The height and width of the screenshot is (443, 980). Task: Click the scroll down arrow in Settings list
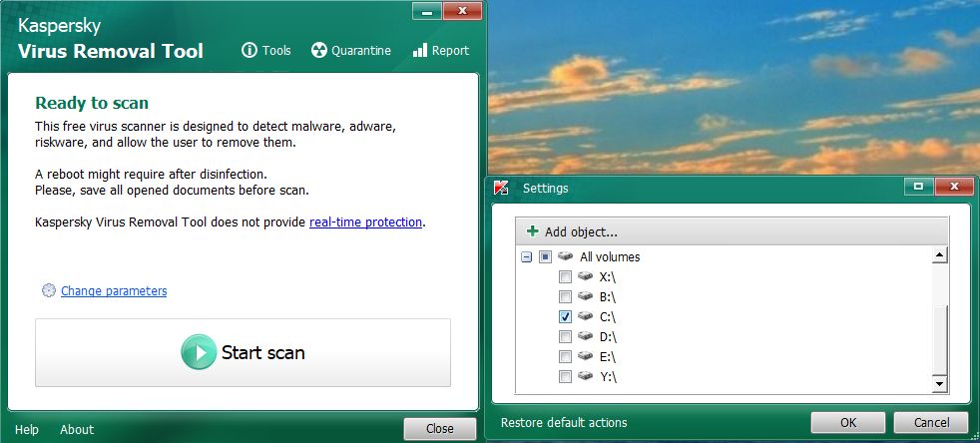pos(939,384)
